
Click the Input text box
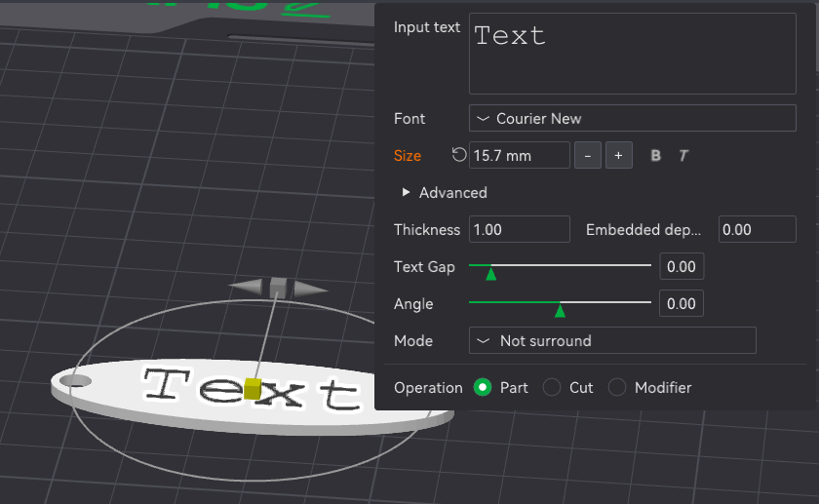point(633,54)
